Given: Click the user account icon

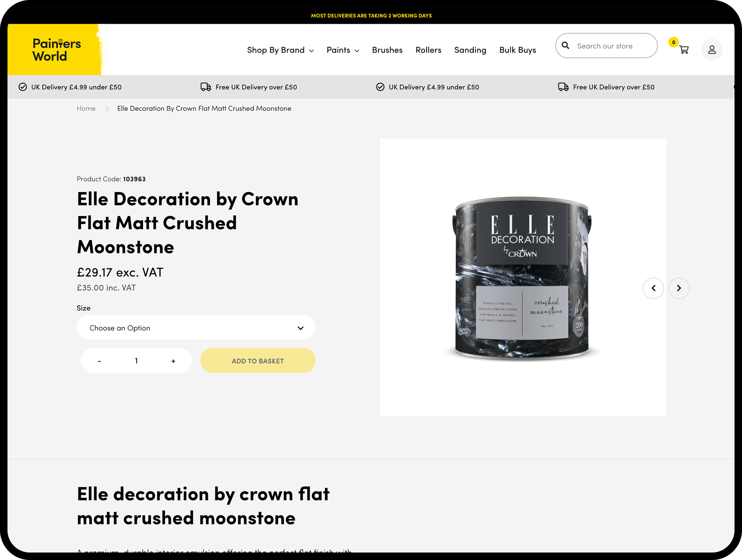Looking at the screenshot, I should point(712,50).
